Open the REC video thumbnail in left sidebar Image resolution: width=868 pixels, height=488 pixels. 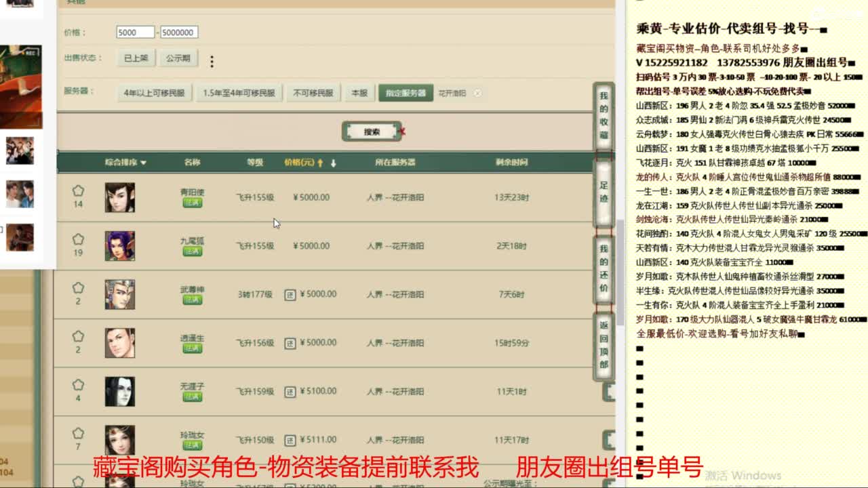coord(20,87)
